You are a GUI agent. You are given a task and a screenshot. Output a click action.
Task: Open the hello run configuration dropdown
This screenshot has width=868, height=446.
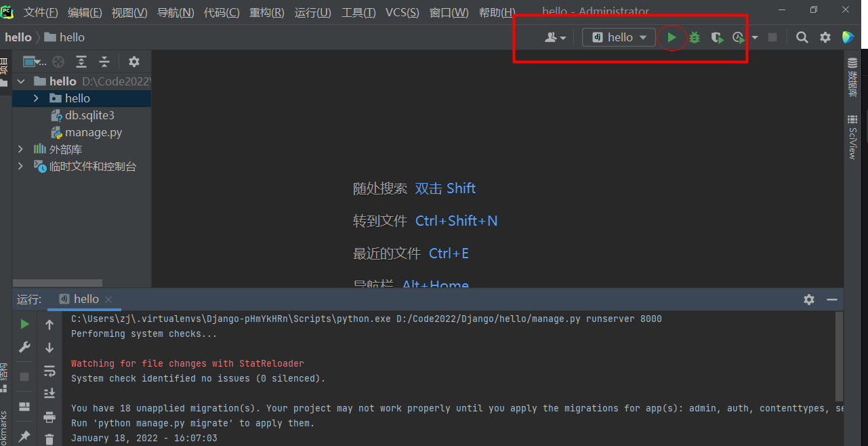[x=619, y=38]
